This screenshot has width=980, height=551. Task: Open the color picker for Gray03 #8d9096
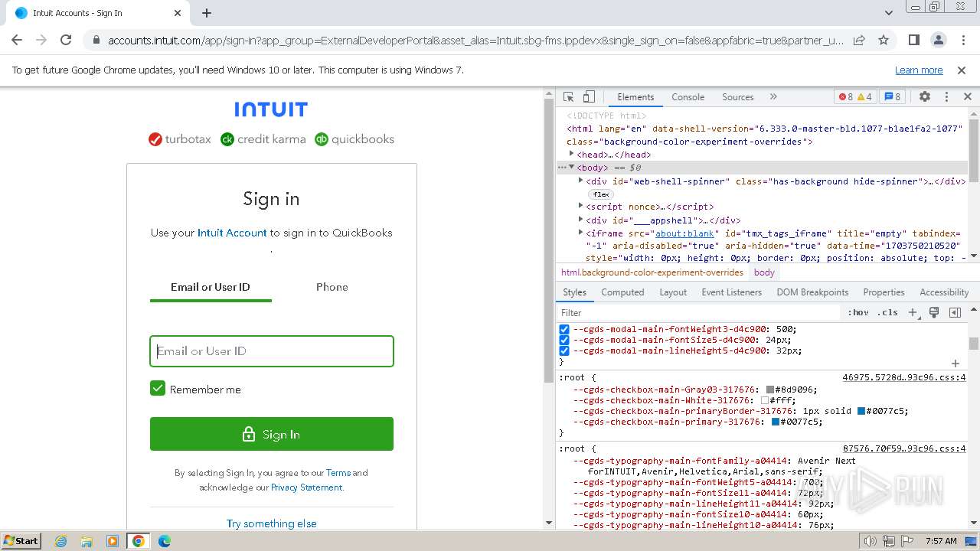pyautogui.click(x=770, y=390)
